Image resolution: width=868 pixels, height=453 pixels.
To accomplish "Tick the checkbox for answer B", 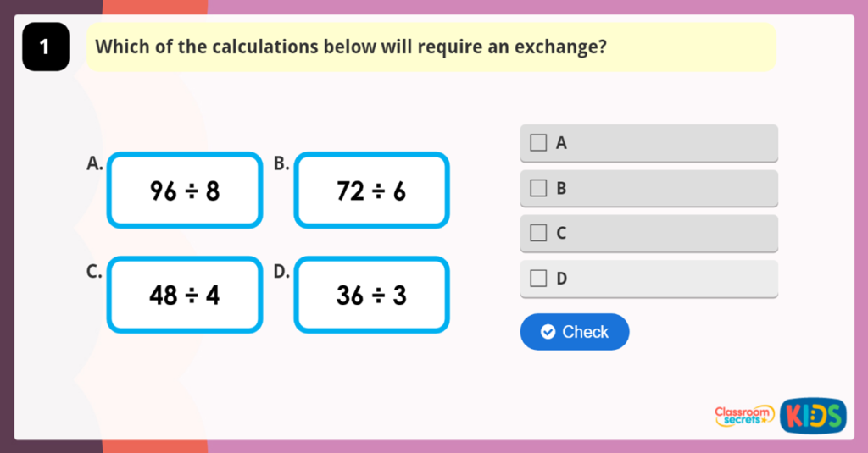I will [538, 188].
